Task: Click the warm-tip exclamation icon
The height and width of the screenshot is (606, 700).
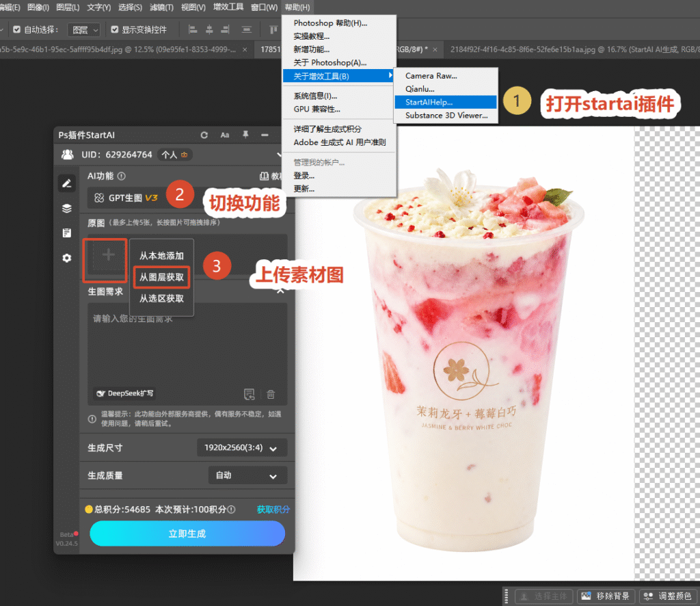Action: [92, 419]
